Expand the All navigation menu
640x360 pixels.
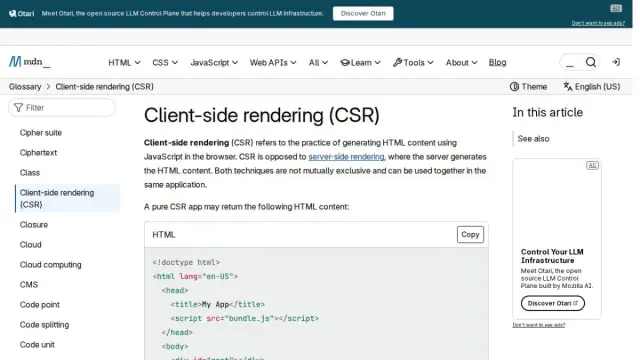[318, 62]
